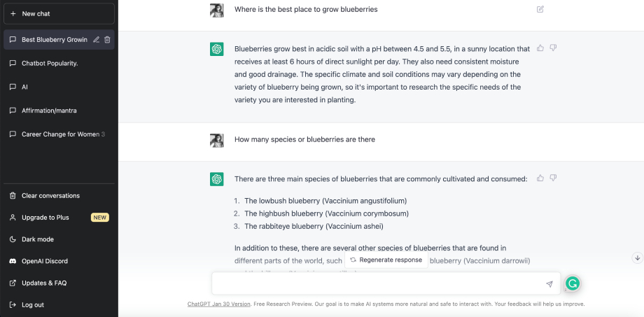Delete the Best Blueberry chat with trash icon
Image resolution: width=644 pixels, height=317 pixels.
(x=107, y=40)
